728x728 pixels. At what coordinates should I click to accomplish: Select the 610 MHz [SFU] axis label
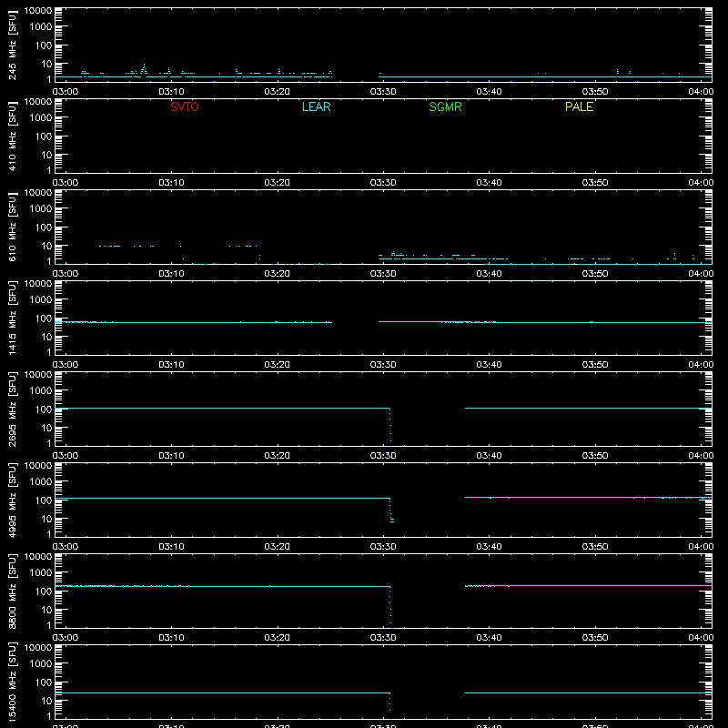pyautogui.click(x=12, y=227)
